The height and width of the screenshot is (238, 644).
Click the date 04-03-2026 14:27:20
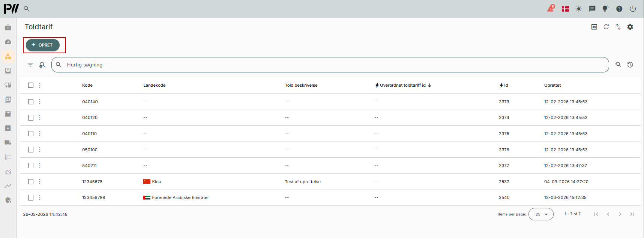tap(566, 182)
